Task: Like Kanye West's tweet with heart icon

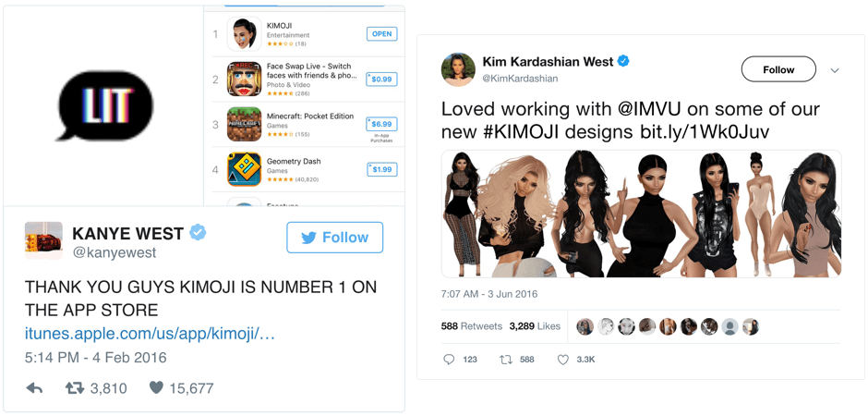Action: [156, 388]
